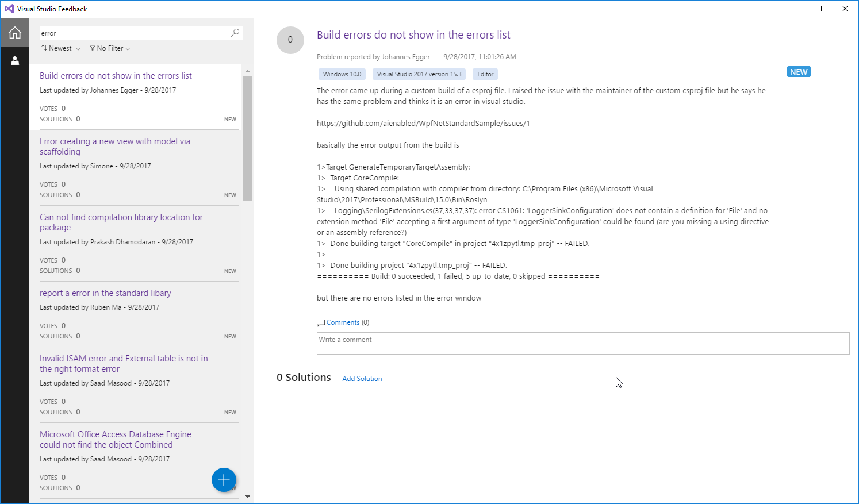
Task: Click the vote count circle showing 0
Action: [x=290, y=40]
